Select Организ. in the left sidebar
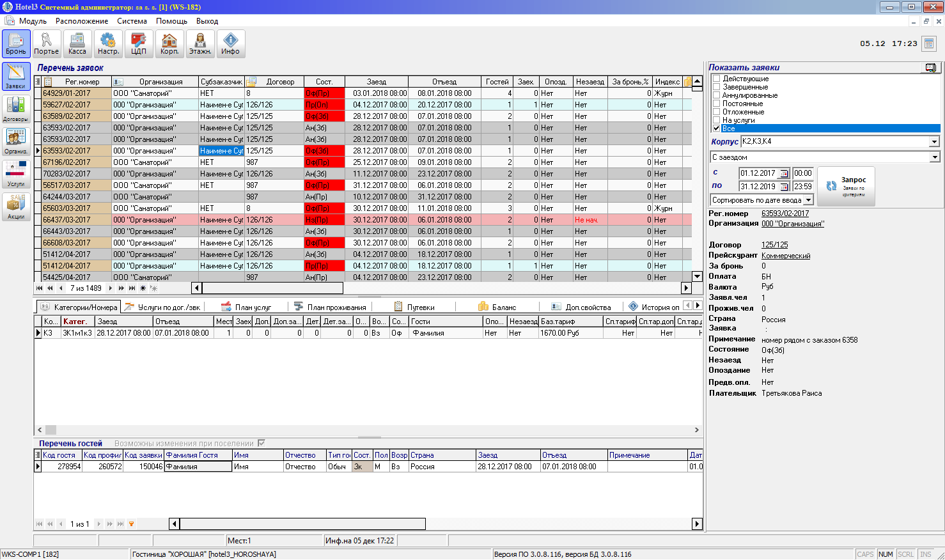The height and width of the screenshot is (560, 945). coord(16,141)
